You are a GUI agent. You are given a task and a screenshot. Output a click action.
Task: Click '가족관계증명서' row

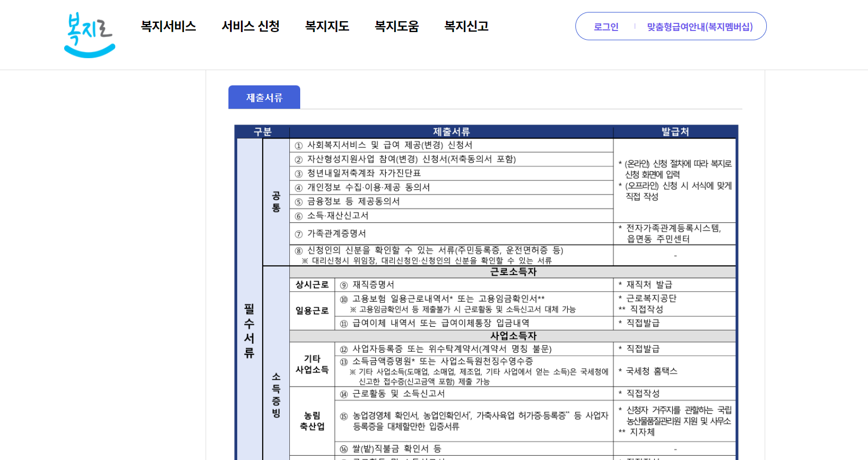pyautogui.click(x=451, y=234)
